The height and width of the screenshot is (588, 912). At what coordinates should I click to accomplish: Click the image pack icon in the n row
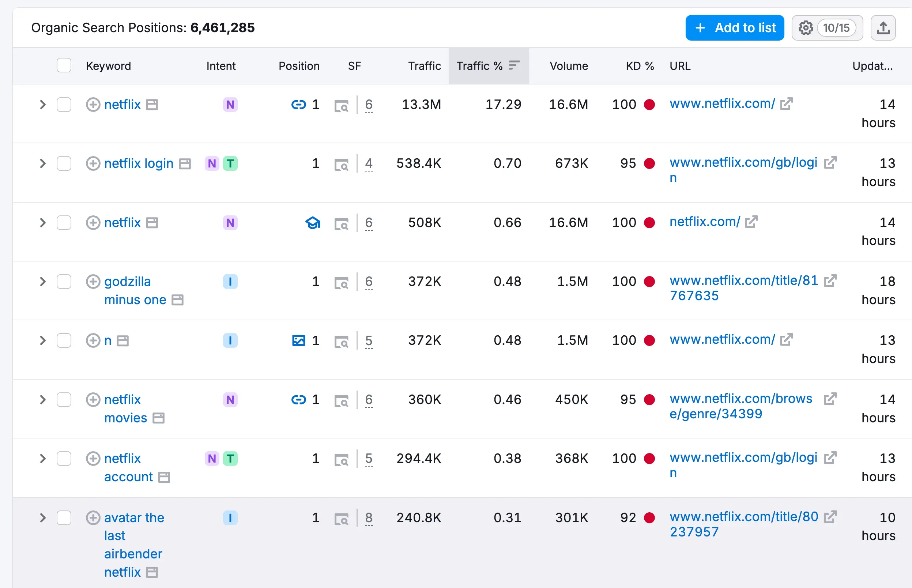click(x=298, y=340)
